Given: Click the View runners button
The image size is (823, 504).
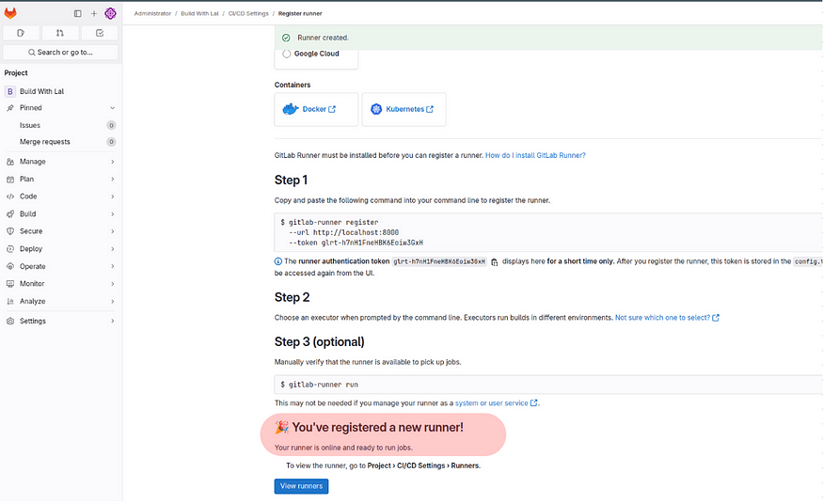Looking at the screenshot, I should pyautogui.click(x=301, y=486).
